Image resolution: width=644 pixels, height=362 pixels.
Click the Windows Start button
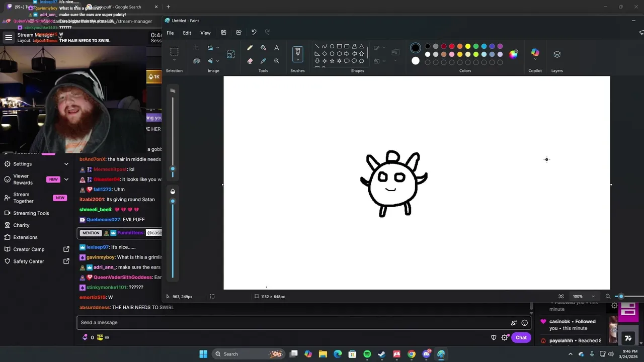(203, 354)
